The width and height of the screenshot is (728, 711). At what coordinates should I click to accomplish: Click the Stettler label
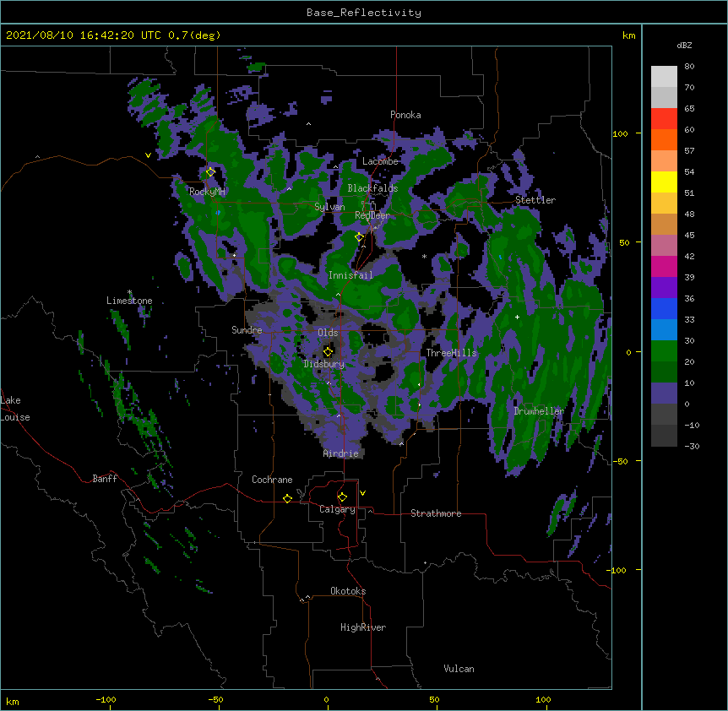coord(535,200)
